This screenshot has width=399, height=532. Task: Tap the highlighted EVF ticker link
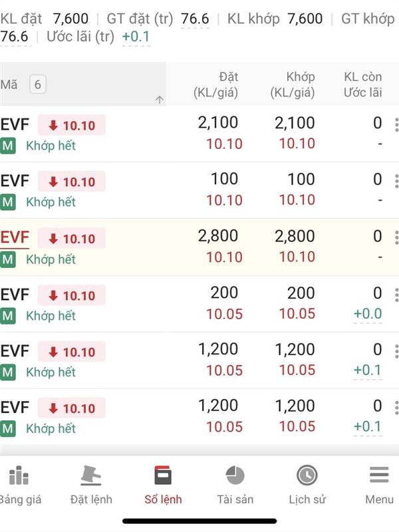[15, 238]
